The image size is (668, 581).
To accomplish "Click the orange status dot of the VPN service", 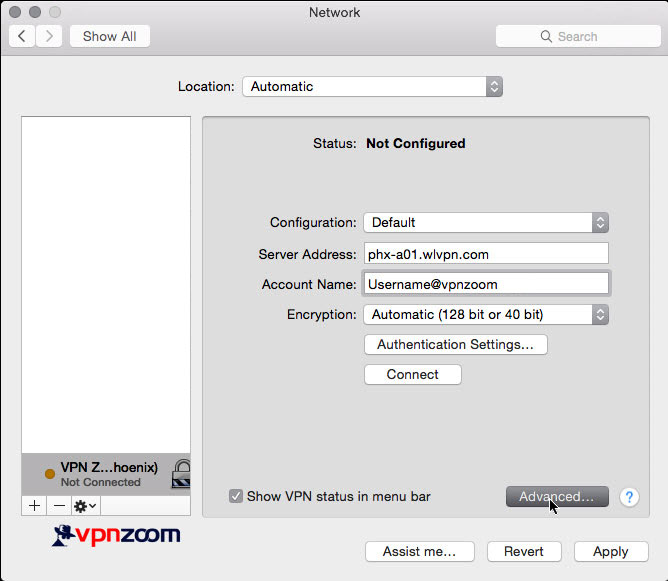I will tap(50, 474).
